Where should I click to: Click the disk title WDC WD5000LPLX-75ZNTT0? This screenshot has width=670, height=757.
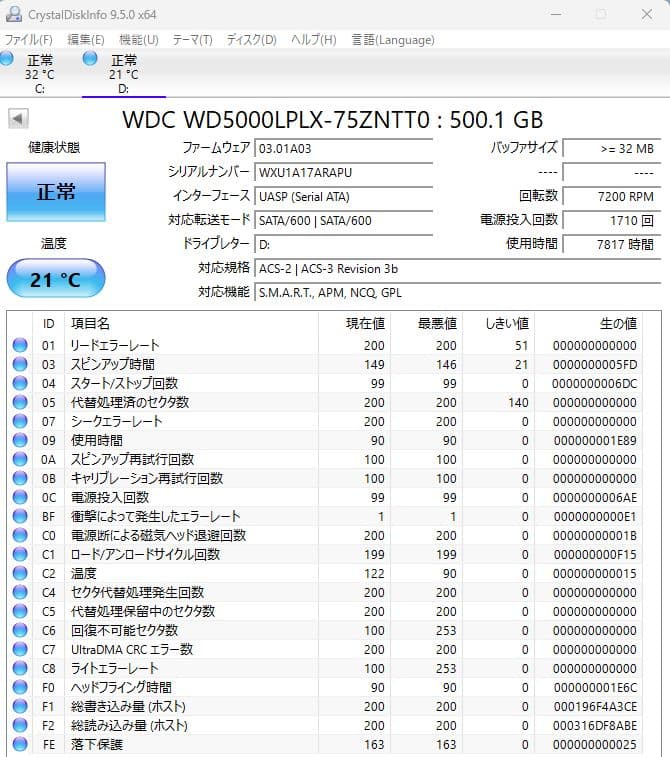[276, 120]
